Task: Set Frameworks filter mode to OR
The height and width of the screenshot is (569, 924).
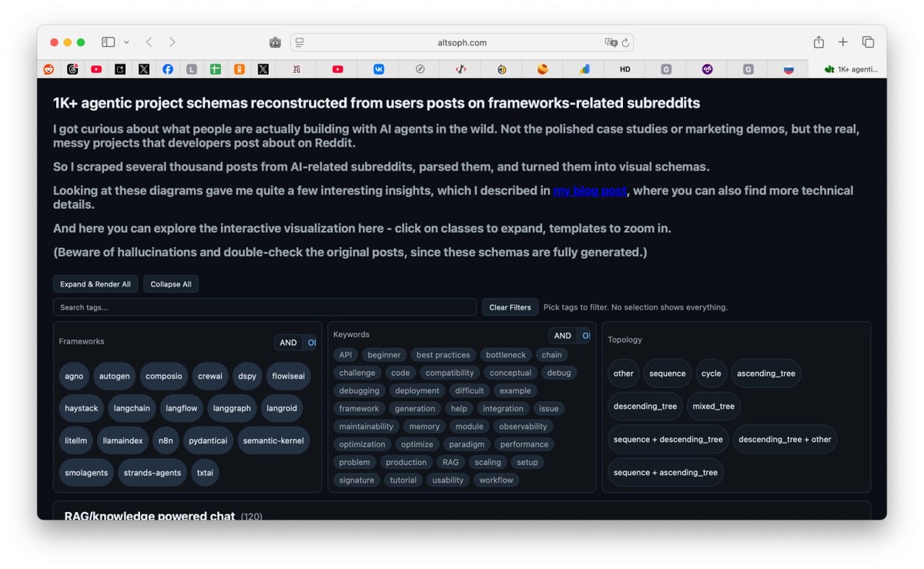Action: [x=311, y=343]
